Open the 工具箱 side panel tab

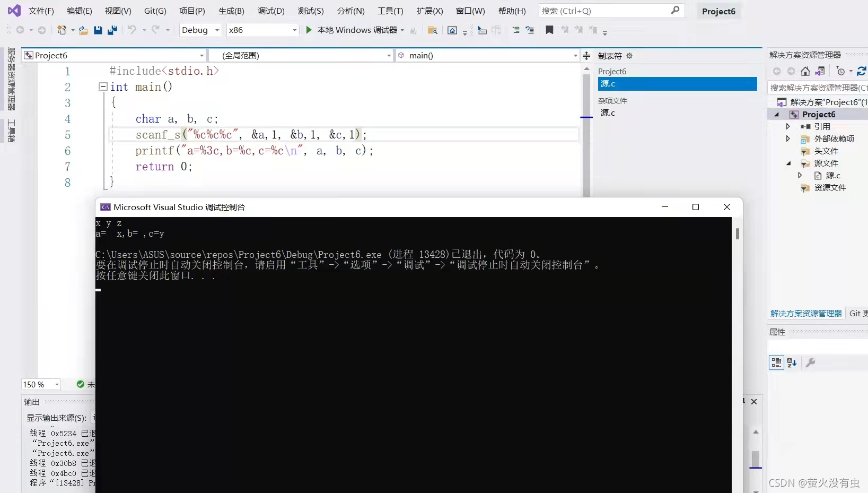[11, 131]
